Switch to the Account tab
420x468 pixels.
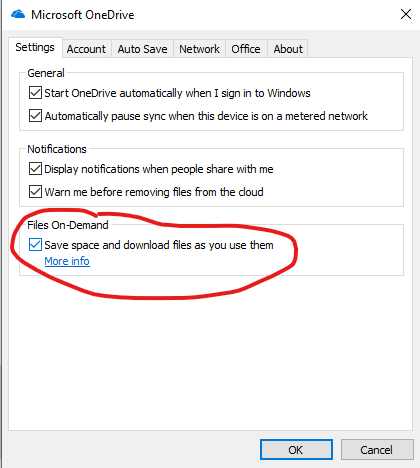pyautogui.click(x=86, y=49)
